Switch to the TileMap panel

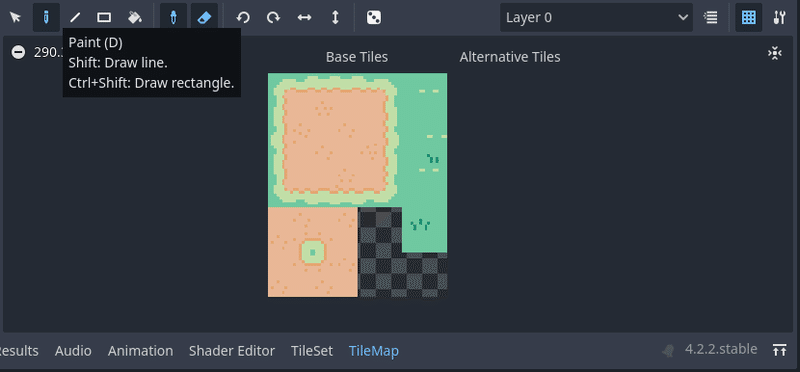tap(374, 351)
